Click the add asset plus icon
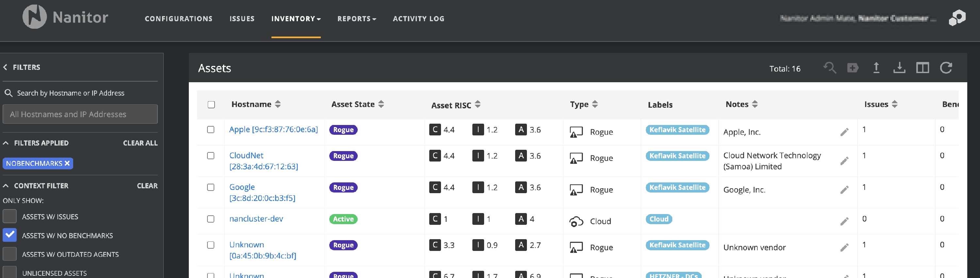Image resolution: width=980 pixels, height=278 pixels. click(x=853, y=68)
